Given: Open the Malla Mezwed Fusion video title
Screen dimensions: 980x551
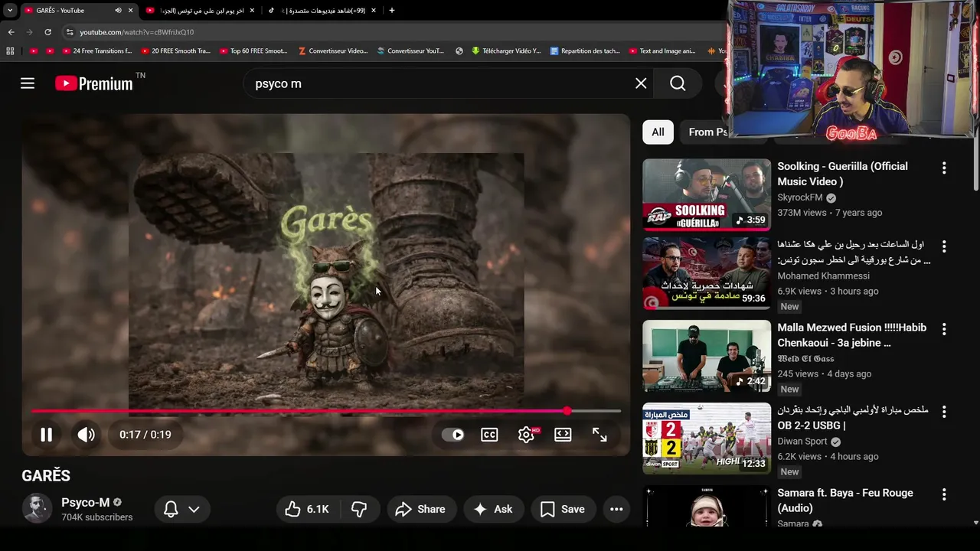Looking at the screenshot, I should tap(851, 335).
